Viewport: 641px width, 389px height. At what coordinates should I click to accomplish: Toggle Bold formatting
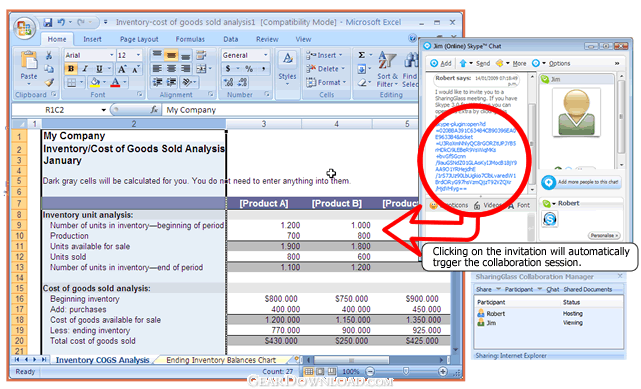pos(72,69)
